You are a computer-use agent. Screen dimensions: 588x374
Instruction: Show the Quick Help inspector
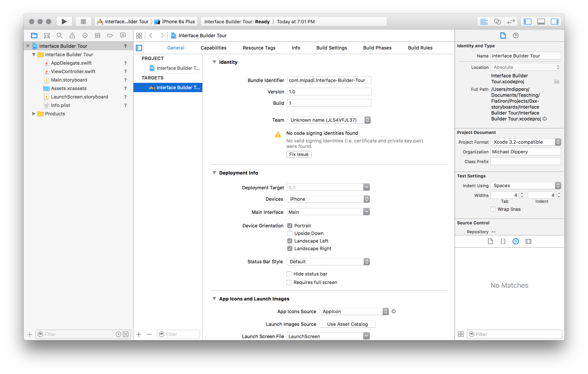(x=516, y=36)
